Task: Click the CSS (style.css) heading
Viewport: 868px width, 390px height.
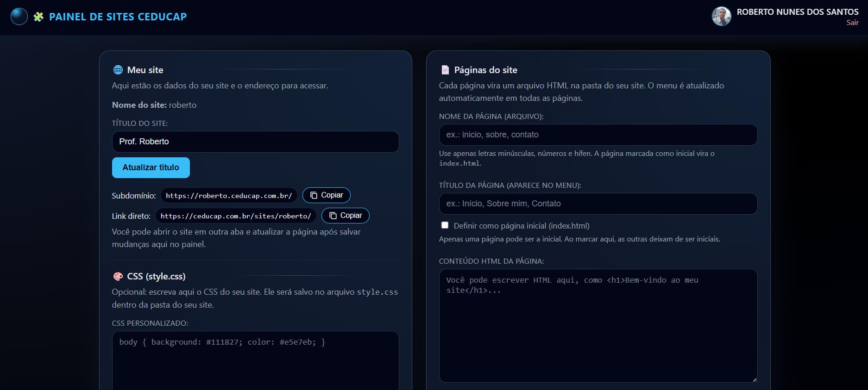Action: click(x=157, y=276)
